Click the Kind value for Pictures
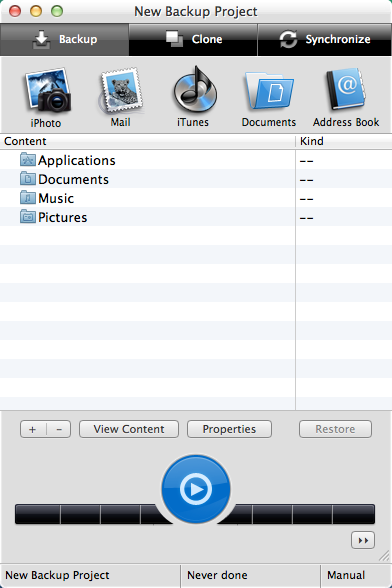392x588 pixels. click(x=306, y=218)
